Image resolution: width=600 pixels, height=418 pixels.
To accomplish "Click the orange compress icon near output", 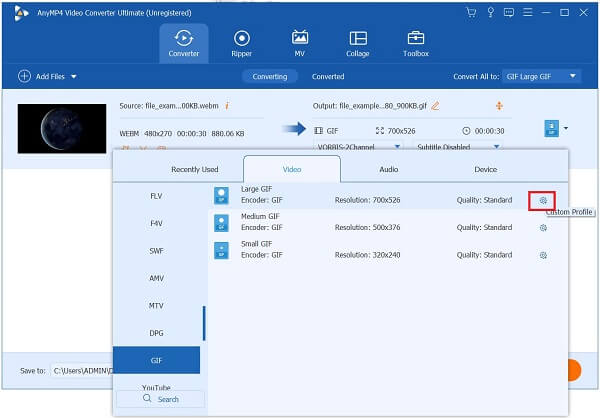I will tap(499, 106).
